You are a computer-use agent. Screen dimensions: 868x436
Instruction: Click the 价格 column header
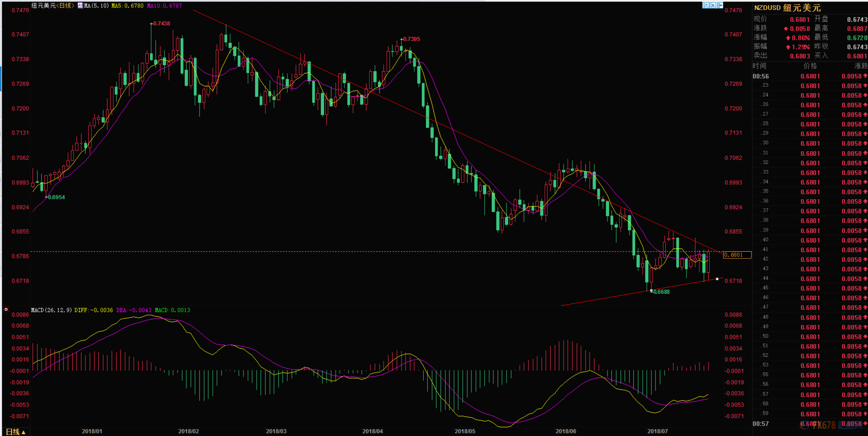click(x=810, y=66)
